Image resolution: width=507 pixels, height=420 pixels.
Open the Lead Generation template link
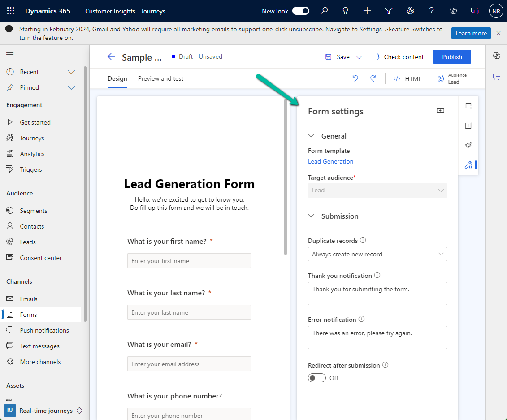(x=330, y=161)
